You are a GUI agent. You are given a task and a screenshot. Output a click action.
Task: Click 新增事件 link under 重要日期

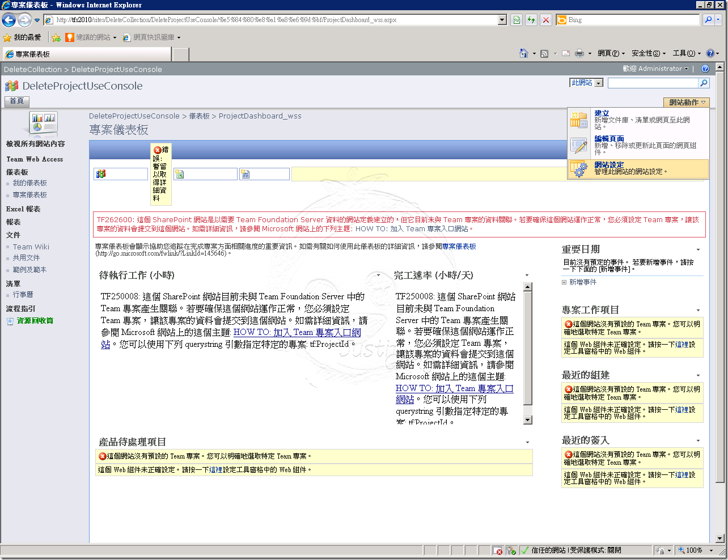(583, 282)
